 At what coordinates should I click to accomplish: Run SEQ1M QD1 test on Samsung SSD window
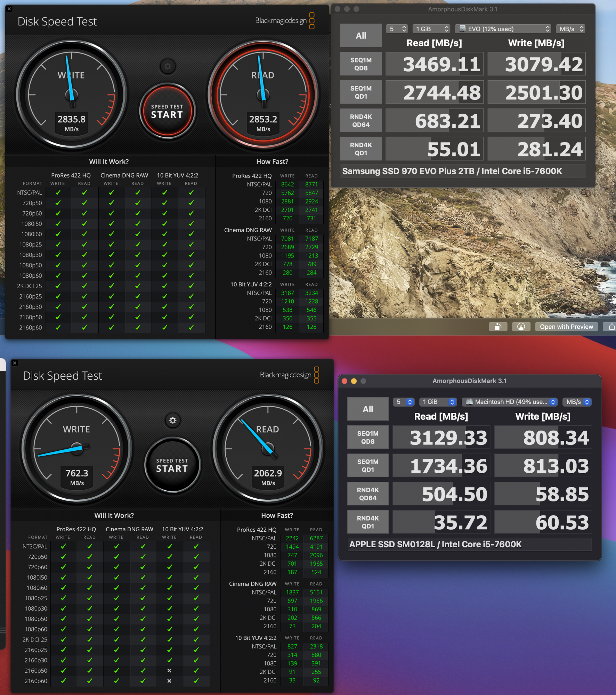(361, 92)
